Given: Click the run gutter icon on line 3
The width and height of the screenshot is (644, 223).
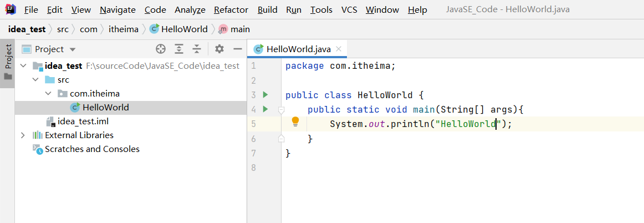Looking at the screenshot, I should coord(265,95).
